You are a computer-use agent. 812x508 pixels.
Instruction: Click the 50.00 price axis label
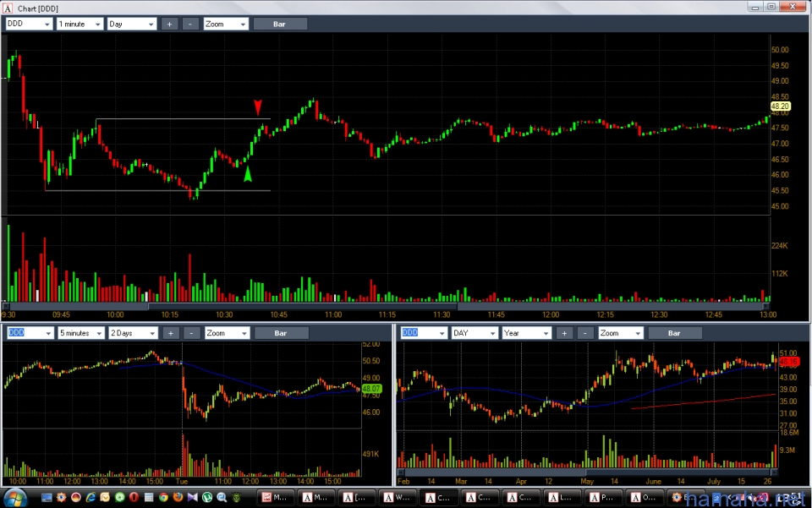(x=780, y=50)
